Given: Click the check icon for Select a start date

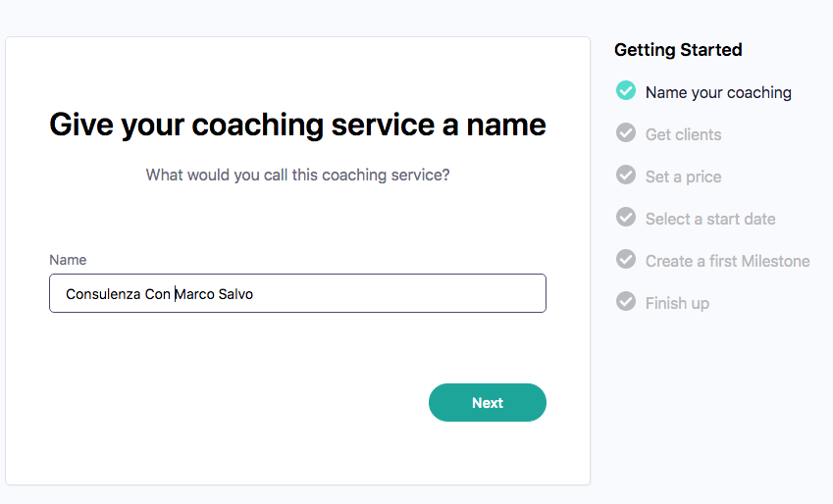Looking at the screenshot, I should coord(625,218).
